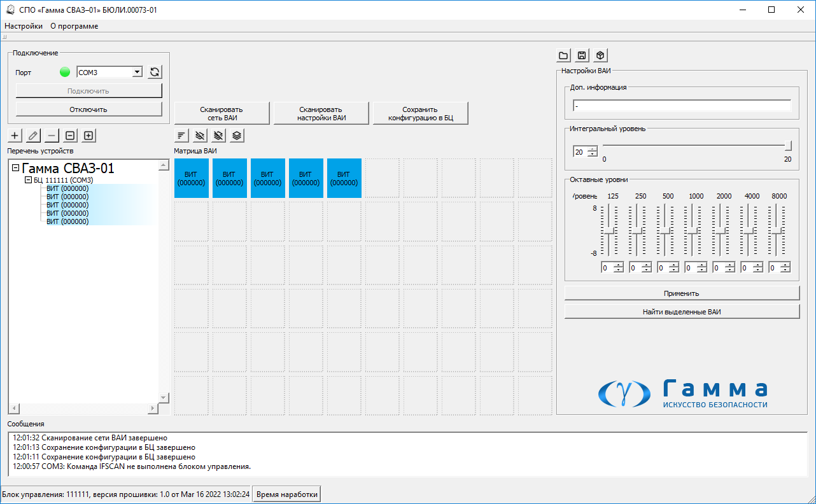Image resolution: width=816 pixels, height=504 pixels.
Task: Click Сохранить конфигурацию в БЦ
Action: [421, 113]
